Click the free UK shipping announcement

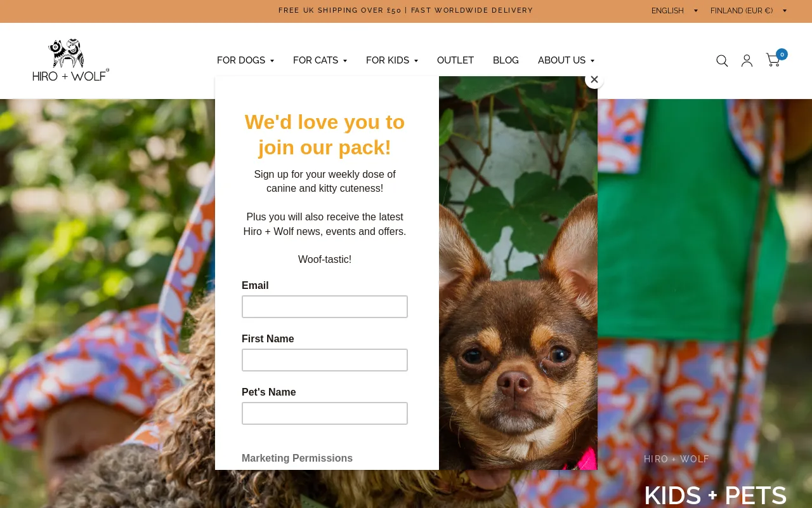click(x=406, y=11)
